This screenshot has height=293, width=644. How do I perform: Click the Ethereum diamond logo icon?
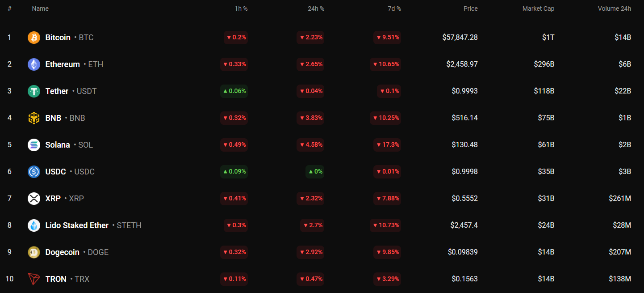tap(34, 64)
